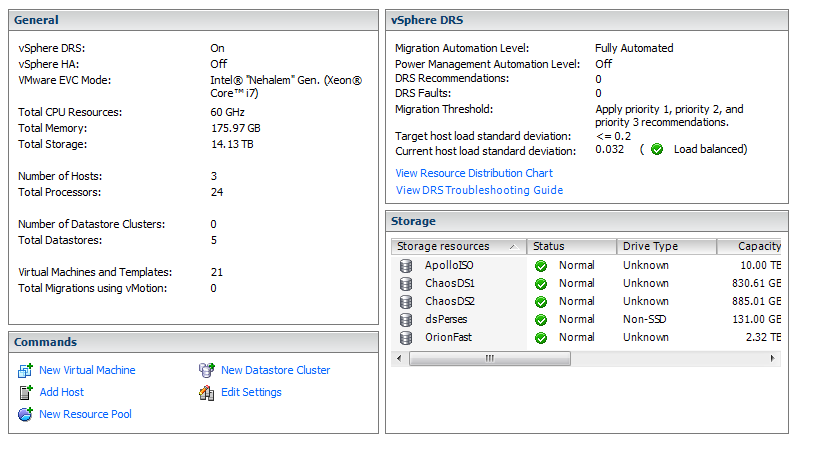Click the Edit Settings icon
Image resolution: width=815 pixels, height=456 pixels.
pyautogui.click(x=206, y=393)
